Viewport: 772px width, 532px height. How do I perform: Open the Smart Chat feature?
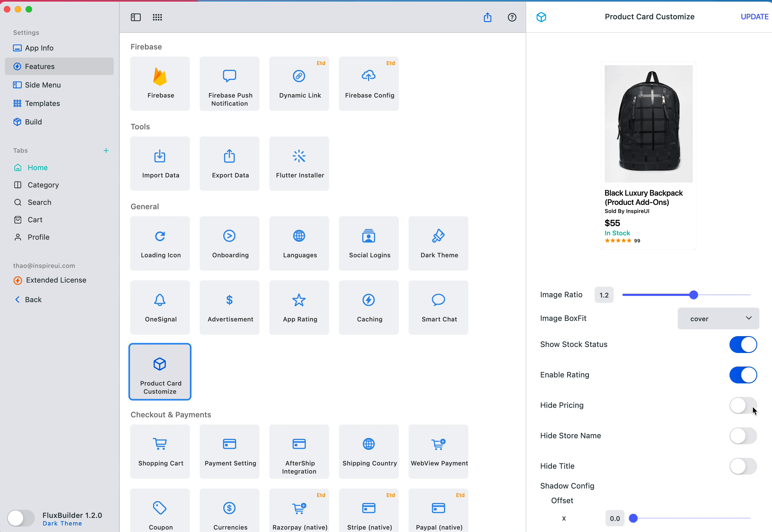(438, 307)
